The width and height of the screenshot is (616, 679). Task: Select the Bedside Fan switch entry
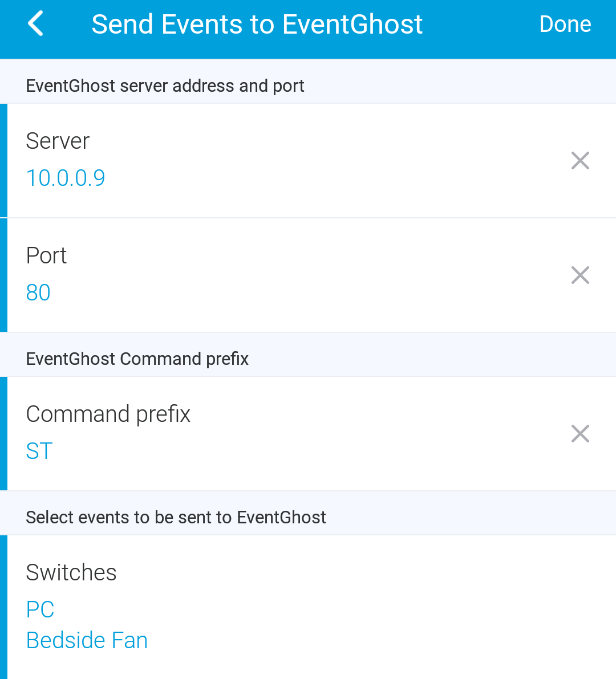pyautogui.click(x=87, y=640)
